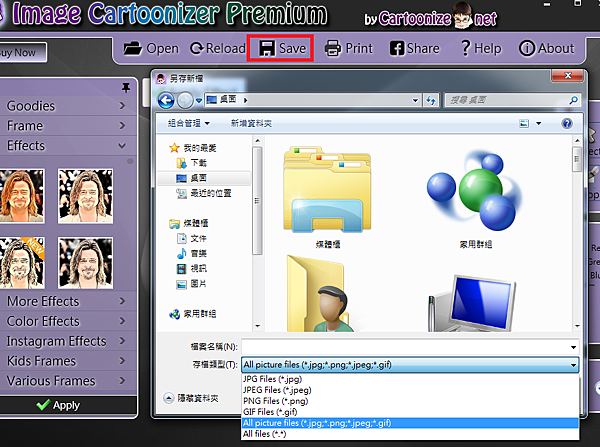The height and width of the screenshot is (447, 600).
Task: Choose JPEG Files (*.jpeg) from type list
Action: coord(410,390)
